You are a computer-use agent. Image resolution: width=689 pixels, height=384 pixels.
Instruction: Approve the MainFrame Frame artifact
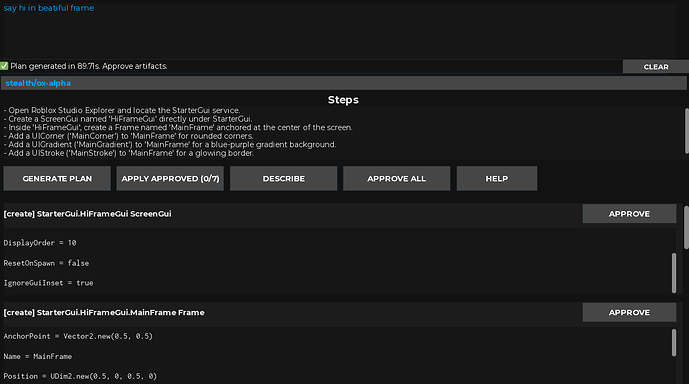click(x=629, y=312)
